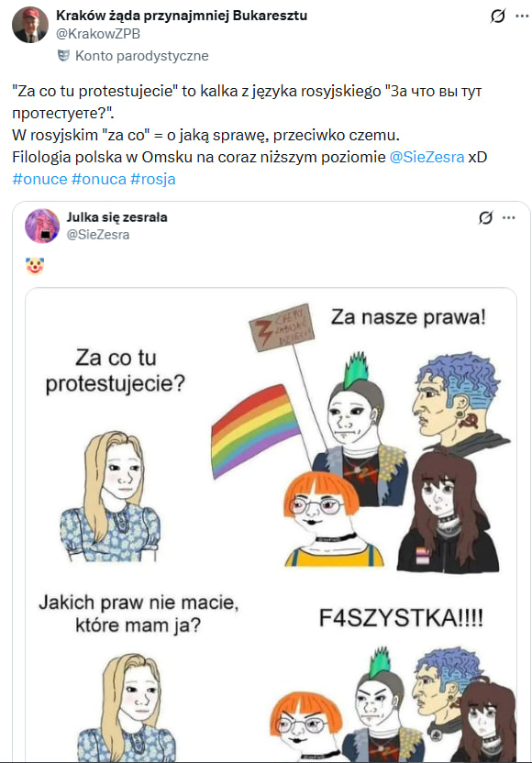The height and width of the screenshot is (763, 532).
Task: Click the clown emoji in the quoted post
Action: [35, 266]
